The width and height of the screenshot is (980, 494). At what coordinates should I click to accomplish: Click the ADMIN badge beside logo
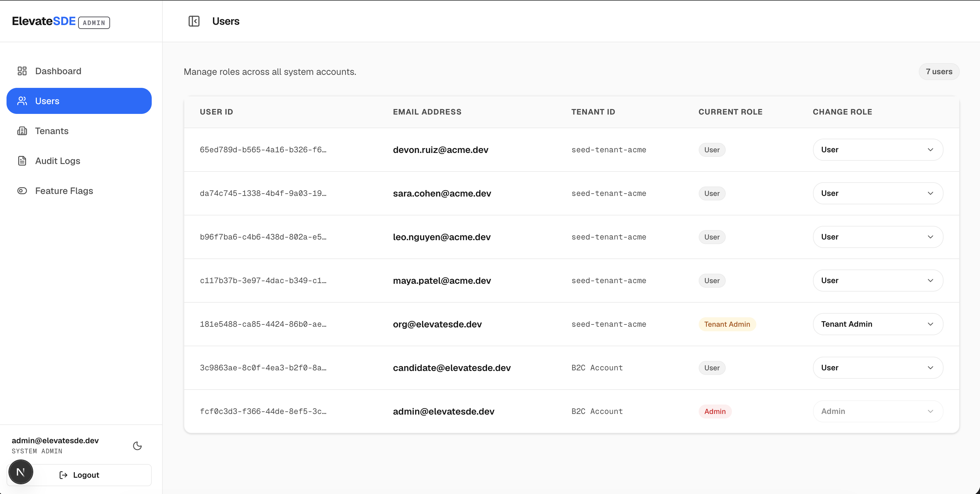pos(94,23)
